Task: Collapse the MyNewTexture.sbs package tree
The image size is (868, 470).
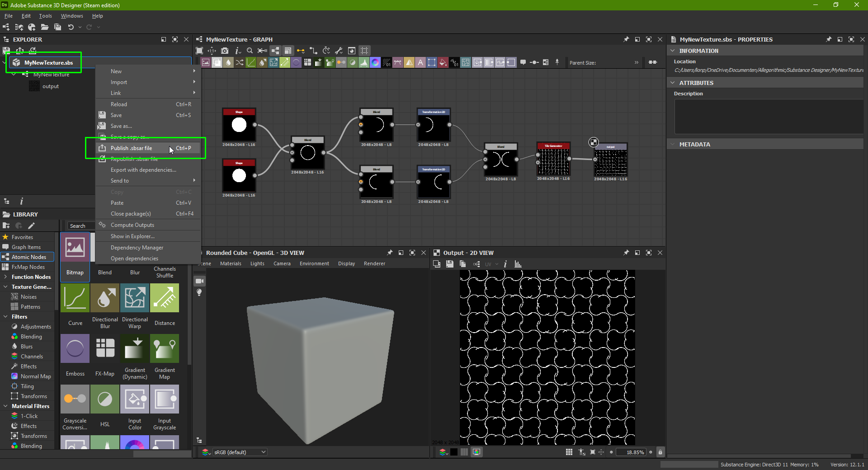Action: coord(5,63)
